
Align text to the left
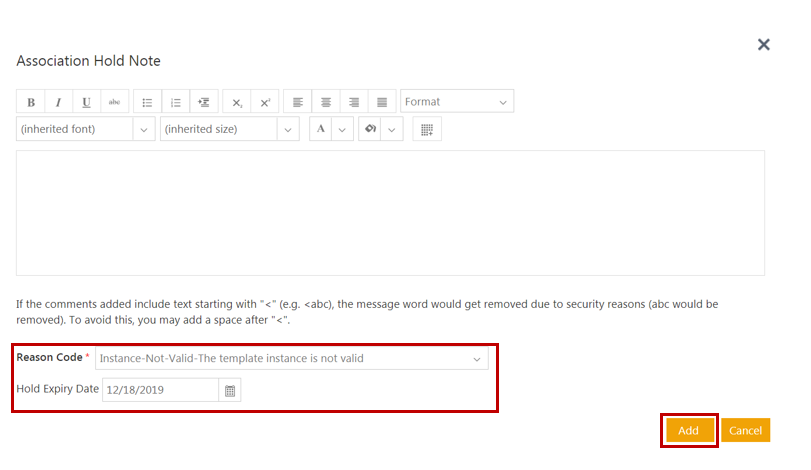click(x=297, y=102)
